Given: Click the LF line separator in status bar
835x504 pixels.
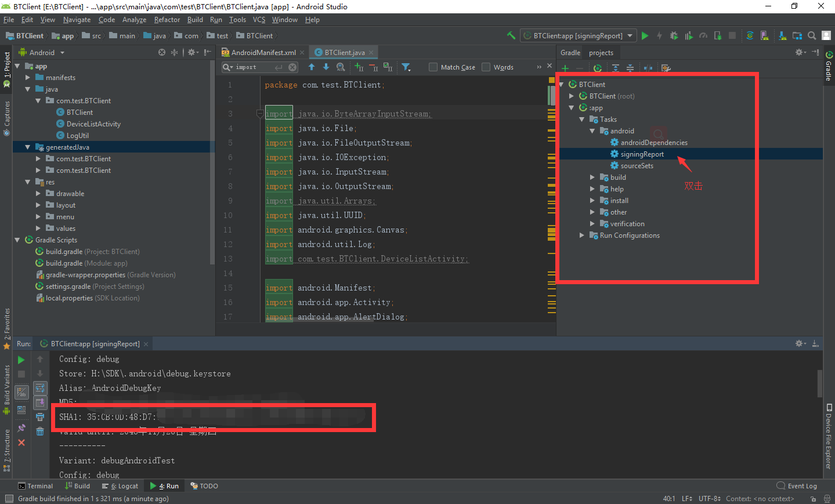Looking at the screenshot, I should point(687,499).
